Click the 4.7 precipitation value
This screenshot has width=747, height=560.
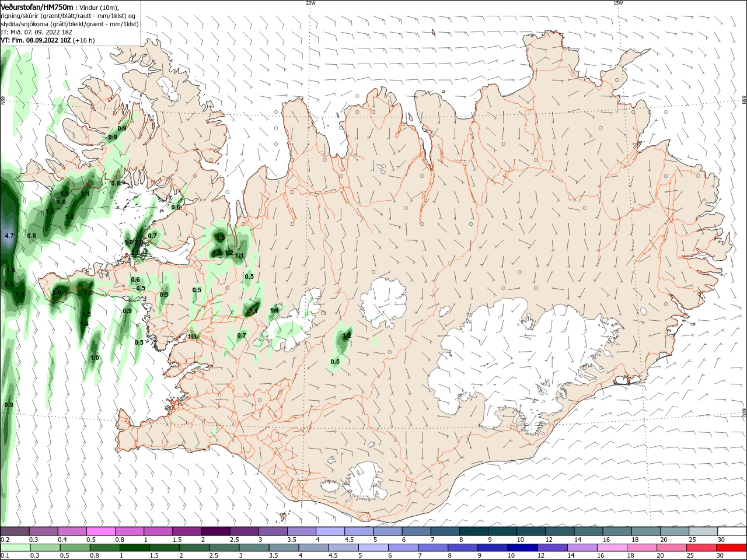pyautogui.click(x=9, y=236)
